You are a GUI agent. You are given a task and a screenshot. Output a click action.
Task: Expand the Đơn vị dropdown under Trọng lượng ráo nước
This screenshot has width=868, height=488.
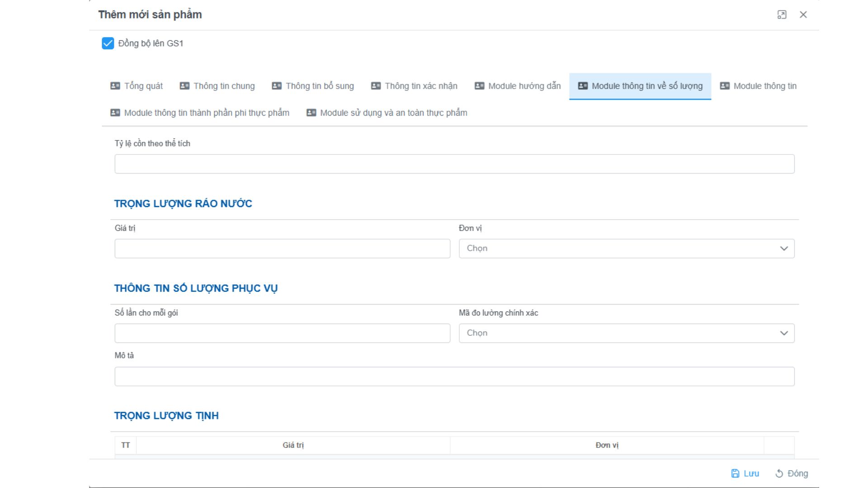pos(627,249)
